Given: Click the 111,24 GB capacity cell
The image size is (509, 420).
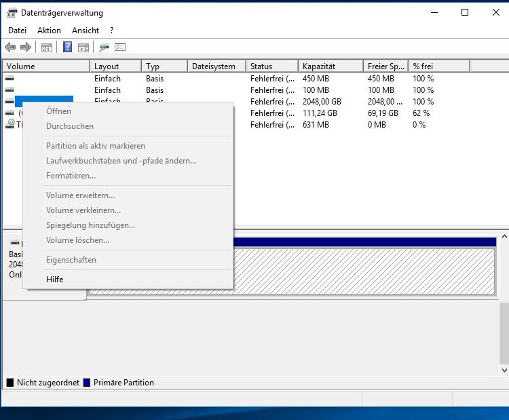Looking at the screenshot, I should [x=320, y=113].
